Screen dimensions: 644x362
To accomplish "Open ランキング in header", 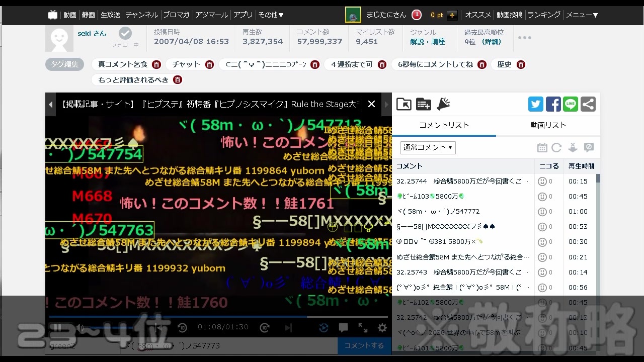I will (x=544, y=15).
